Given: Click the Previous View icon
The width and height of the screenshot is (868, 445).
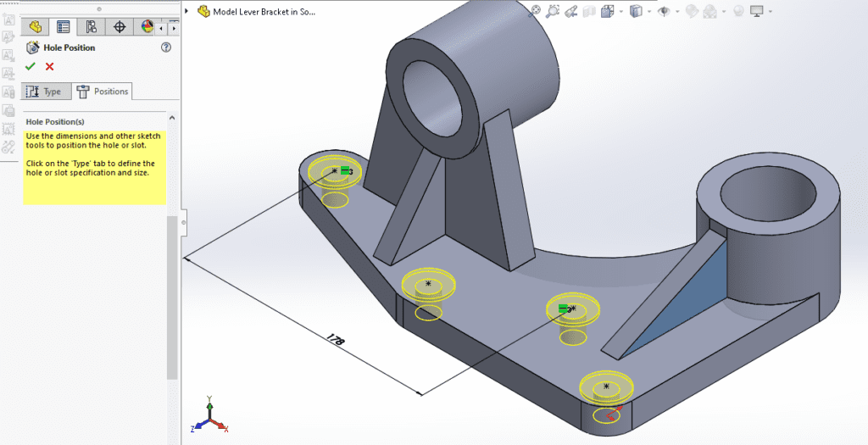Looking at the screenshot, I should (x=571, y=10).
